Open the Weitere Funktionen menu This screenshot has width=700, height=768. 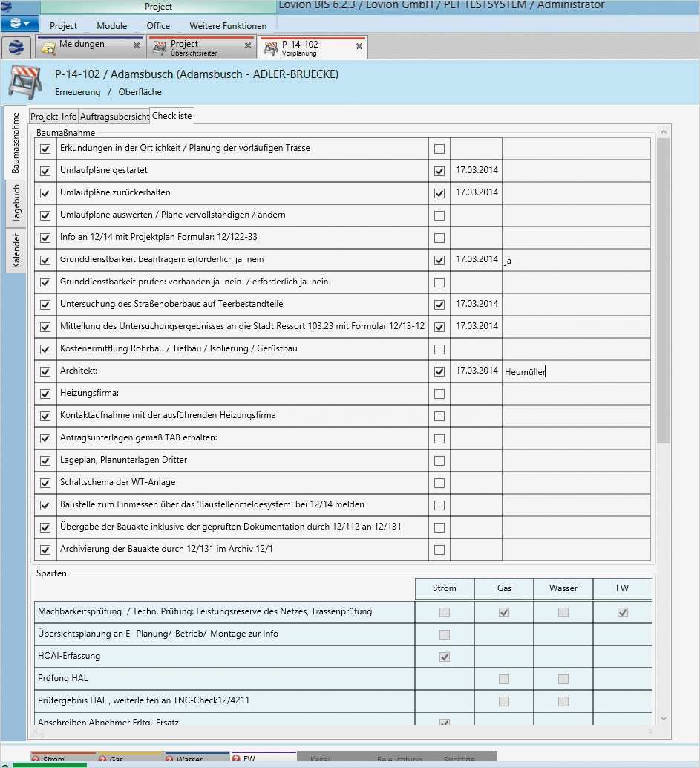click(228, 25)
